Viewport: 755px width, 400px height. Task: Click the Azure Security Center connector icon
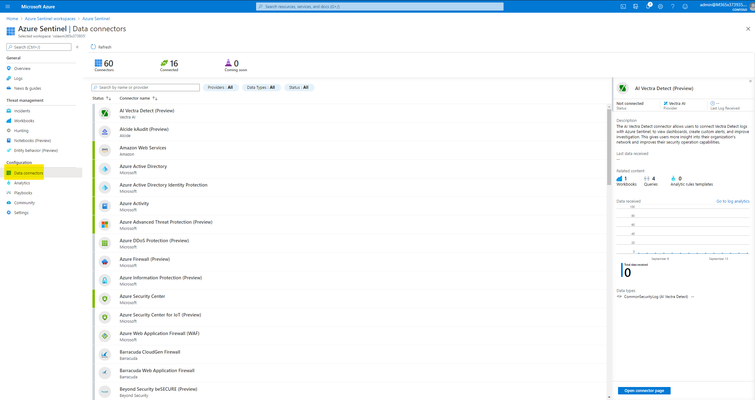pyautogui.click(x=104, y=299)
